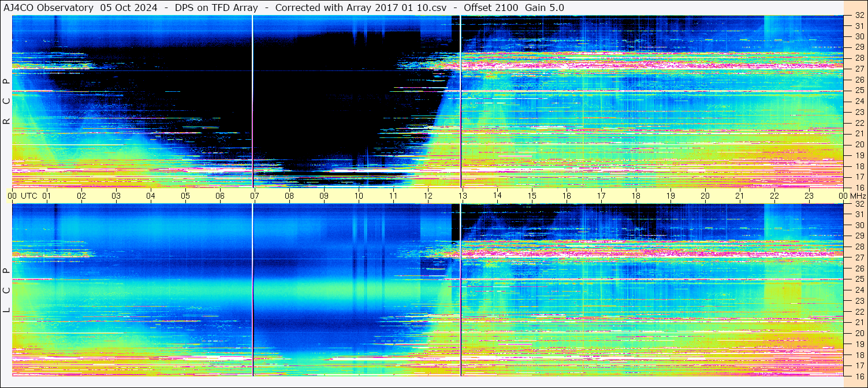Pick hour 06 on the UTC axis
This screenshot has height=388, width=868.
point(220,196)
